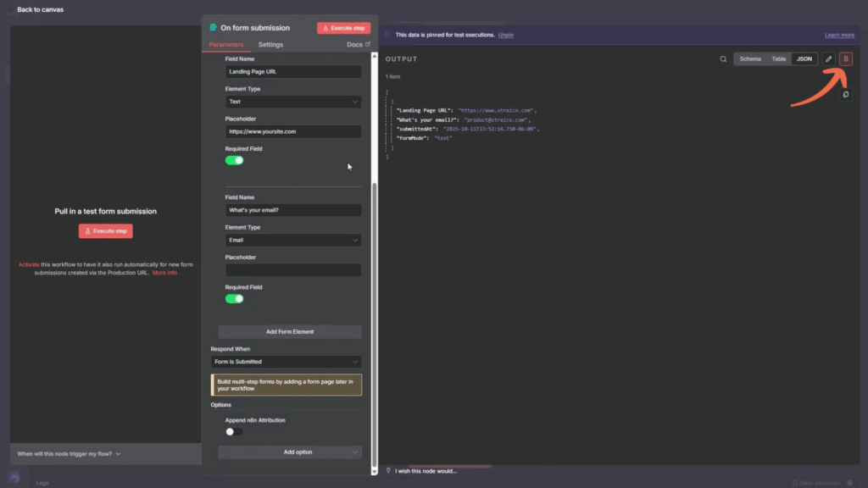Click the back arrow next to Back to canvas
Screen dimensions: 868x488
tap(10, 9)
